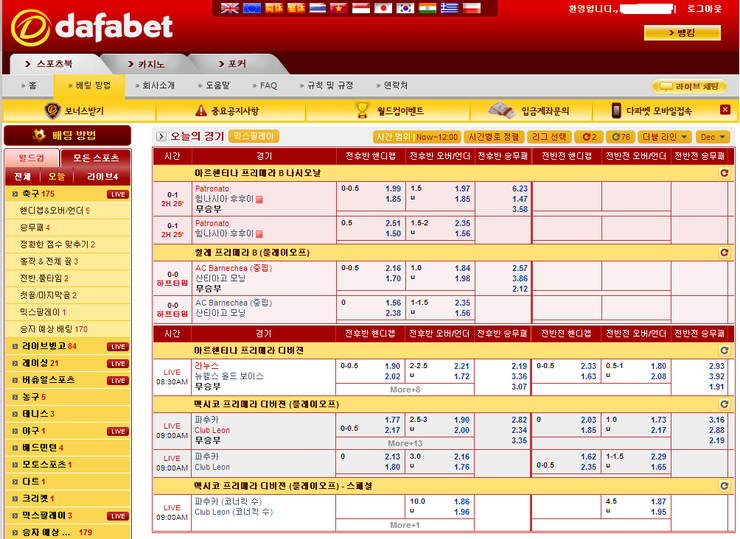Click the 다파벳 모바일접속 phone icon
The image size is (740, 539).
tap(616, 110)
